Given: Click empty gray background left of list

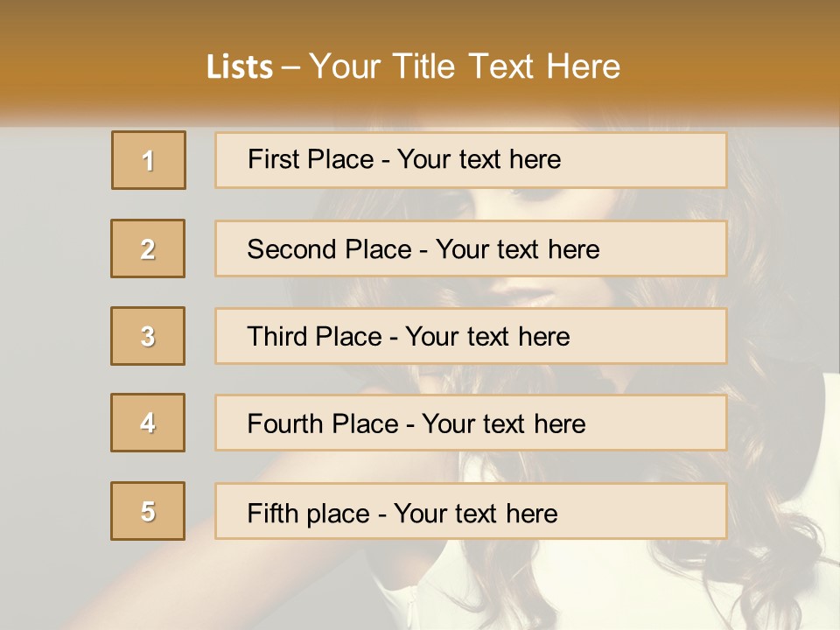Looking at the screenshot, I should pos(52,332).
